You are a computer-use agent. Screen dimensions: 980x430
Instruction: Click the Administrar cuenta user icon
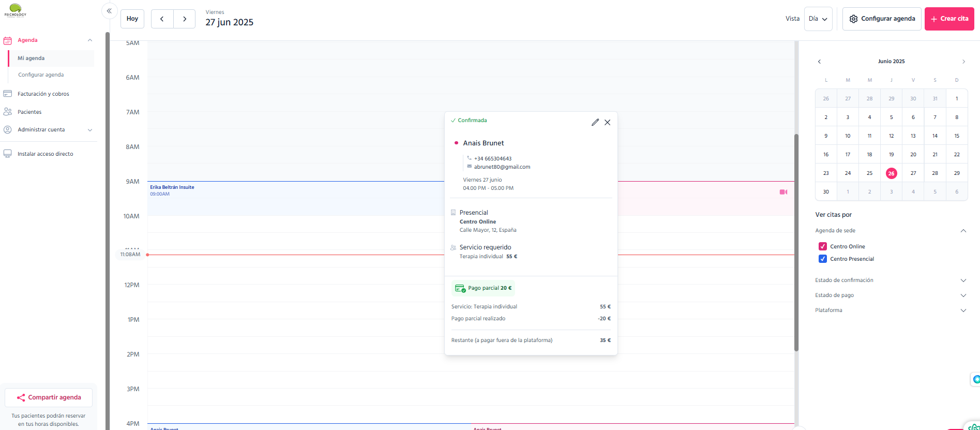pyautogui.click(x=7, y=130)
